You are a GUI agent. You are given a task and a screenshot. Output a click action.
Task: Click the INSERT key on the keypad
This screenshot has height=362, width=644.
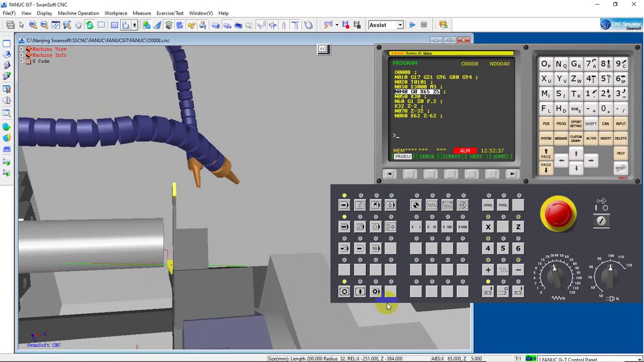(x=606, y=139)
